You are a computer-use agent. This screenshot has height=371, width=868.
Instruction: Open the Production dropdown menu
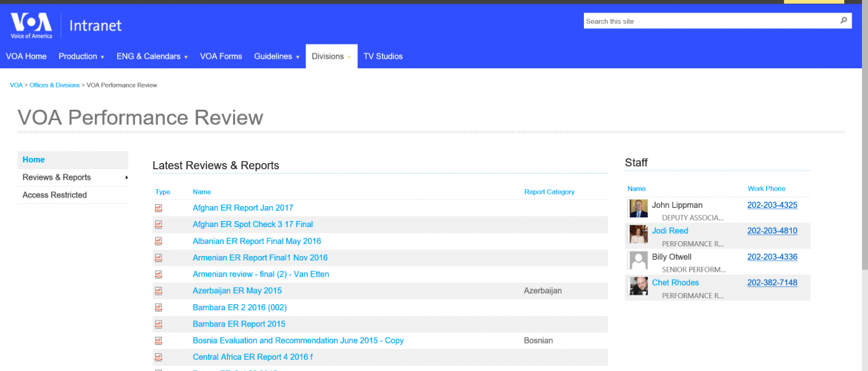pyautogui.click(x=82, y=56)
